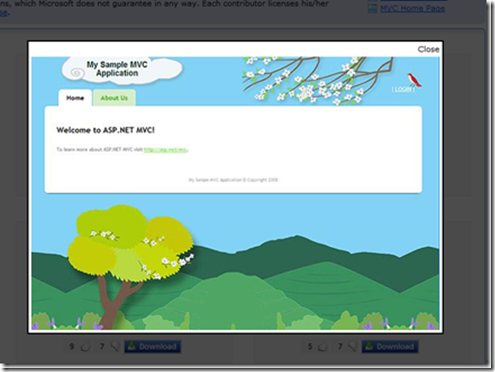Click the spiral swirl in the cloud
The image size is (495, 372).
(x=76, y=72)
